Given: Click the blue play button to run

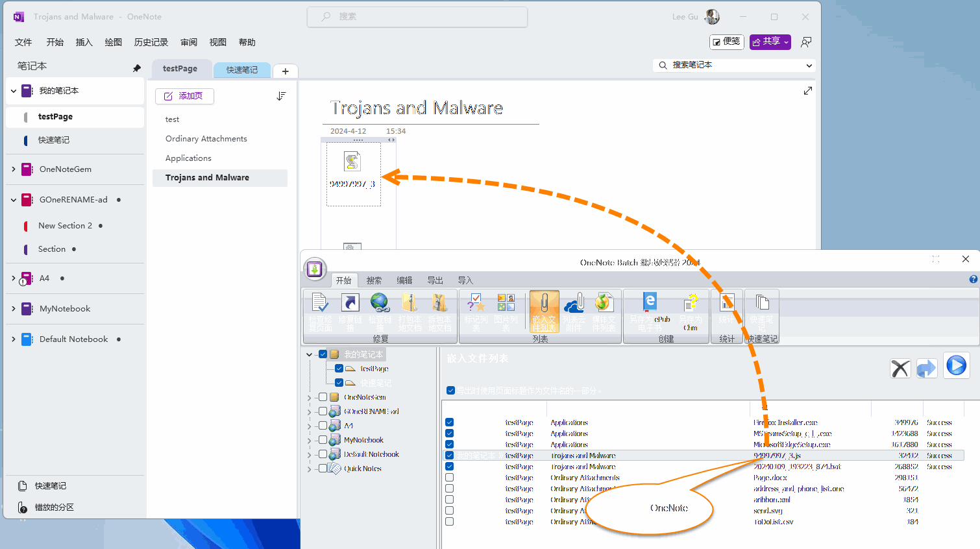Looking at the screenshot, I should (956, 365).
